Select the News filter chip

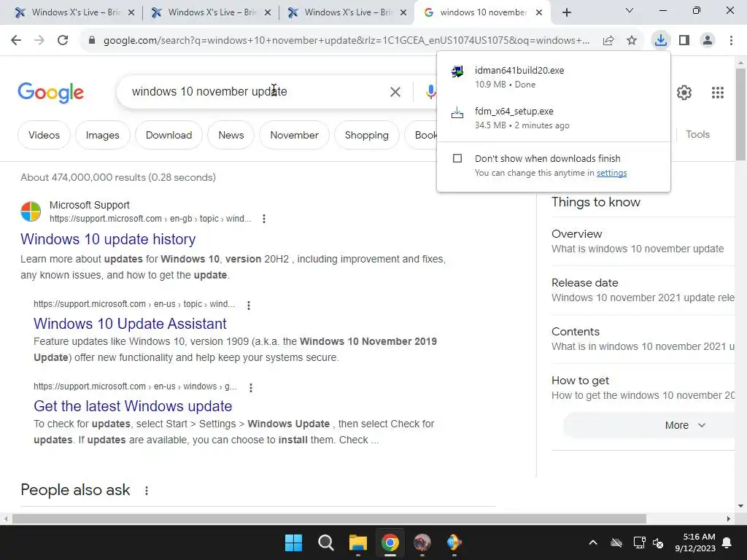(x=231, y=135)
